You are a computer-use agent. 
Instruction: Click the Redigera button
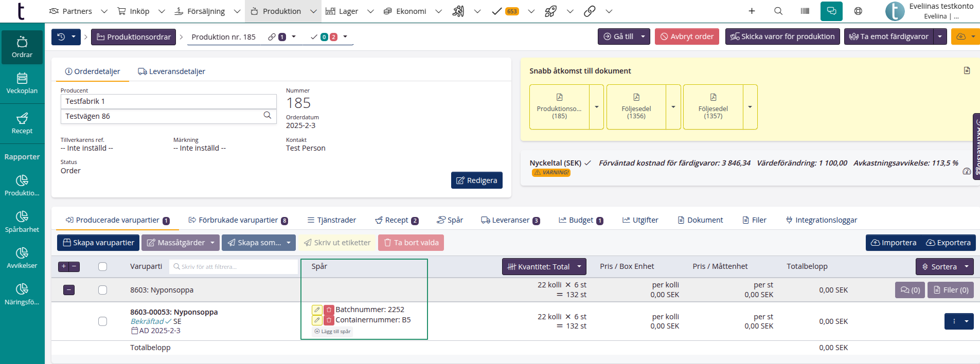476,180
